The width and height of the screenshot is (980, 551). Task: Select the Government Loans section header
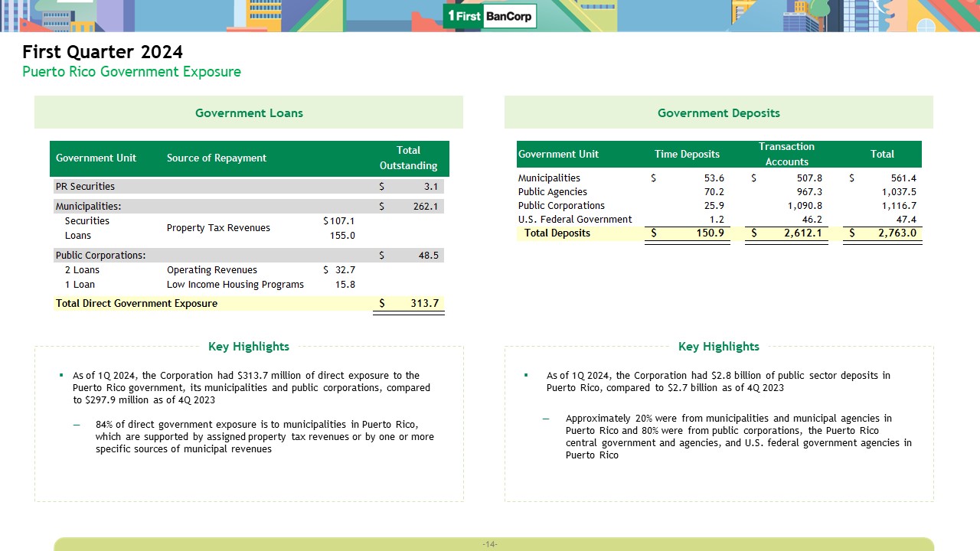(x=249, y=113)
